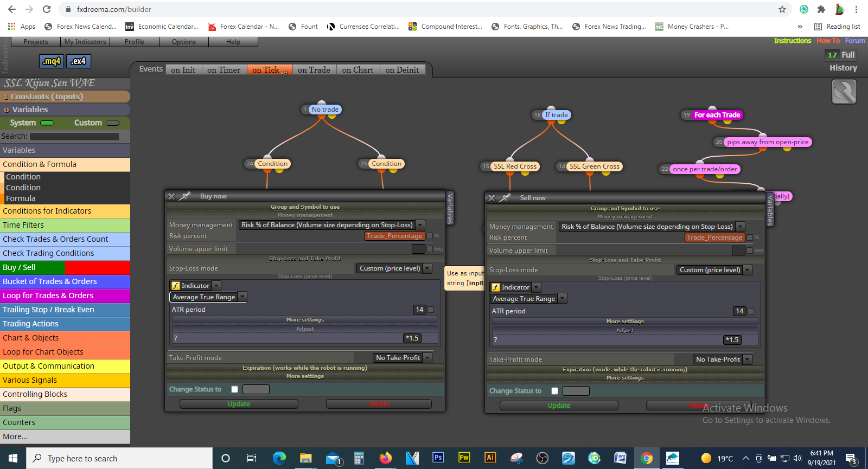Open the Options menu
Image resolution: width=868 pixels, height=469 pixels.
pyautogui.click(x=184, y=42)
